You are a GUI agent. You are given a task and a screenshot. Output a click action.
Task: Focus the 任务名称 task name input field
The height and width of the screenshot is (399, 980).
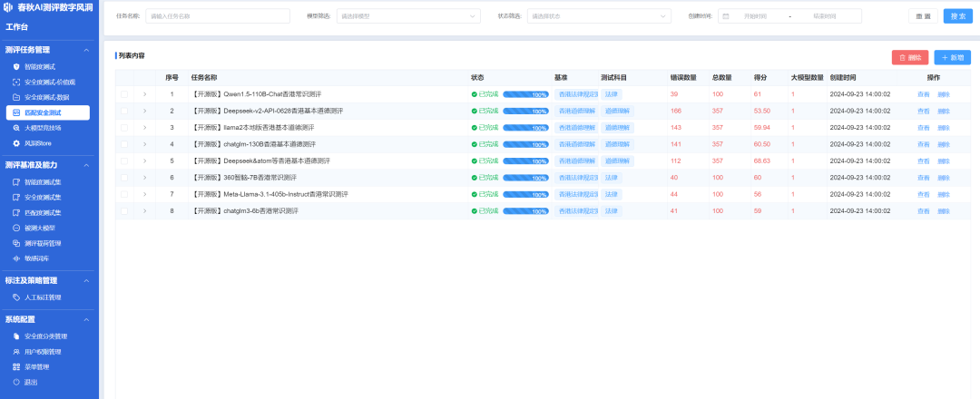(x=218, y=16)
